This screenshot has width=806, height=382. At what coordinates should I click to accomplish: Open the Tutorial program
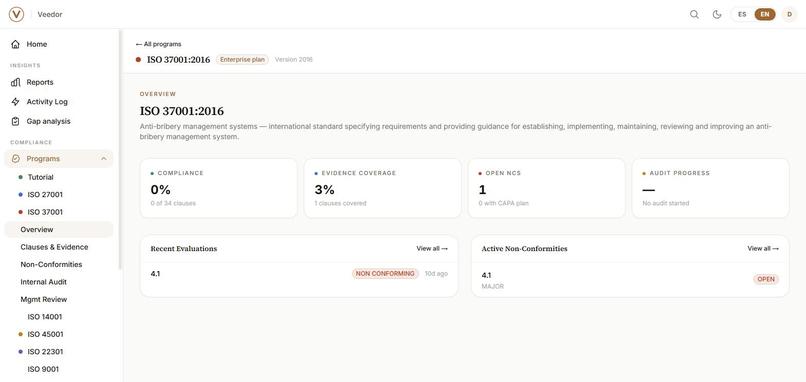(x=59, y=177)
